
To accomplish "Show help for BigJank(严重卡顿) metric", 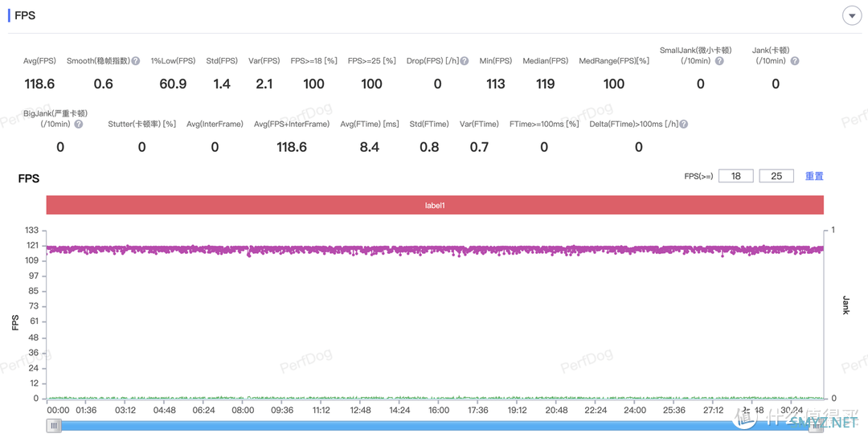I will (x=79, y=125).
